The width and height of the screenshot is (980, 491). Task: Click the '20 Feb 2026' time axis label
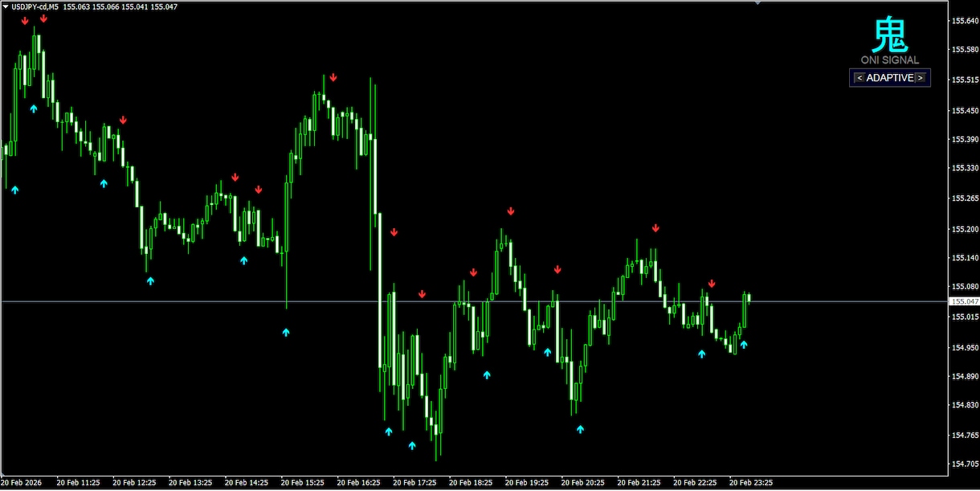(x=19, y=483)
